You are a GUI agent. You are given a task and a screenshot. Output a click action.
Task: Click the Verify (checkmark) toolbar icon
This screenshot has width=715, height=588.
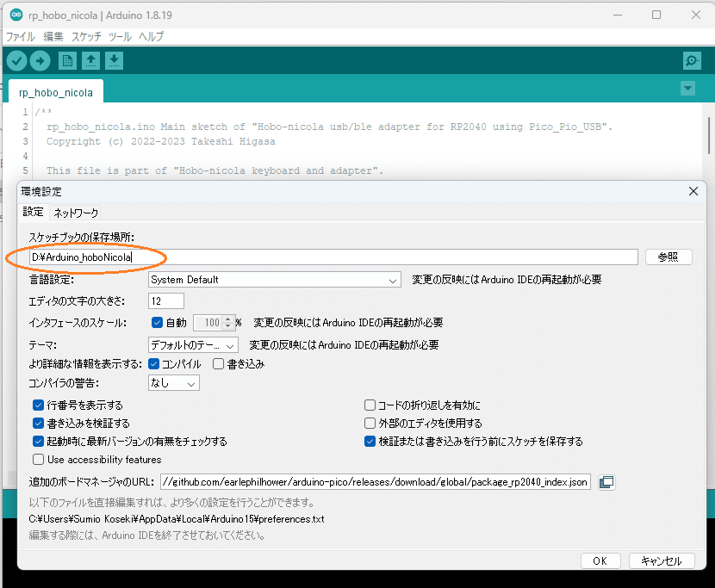click(x=17, y=60)
